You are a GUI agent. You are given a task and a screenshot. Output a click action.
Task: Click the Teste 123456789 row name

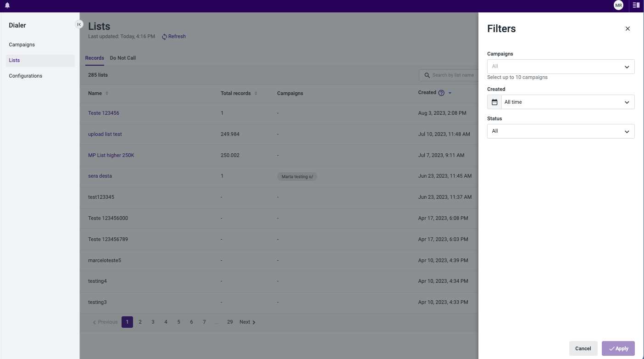point(108,239)
